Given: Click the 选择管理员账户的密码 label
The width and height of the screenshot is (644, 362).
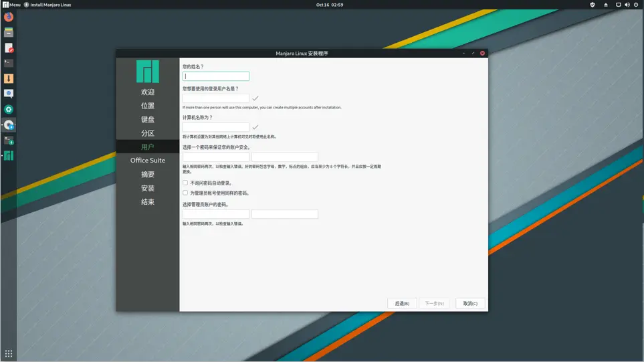Looking at the screenshot, I should point(205,204).
